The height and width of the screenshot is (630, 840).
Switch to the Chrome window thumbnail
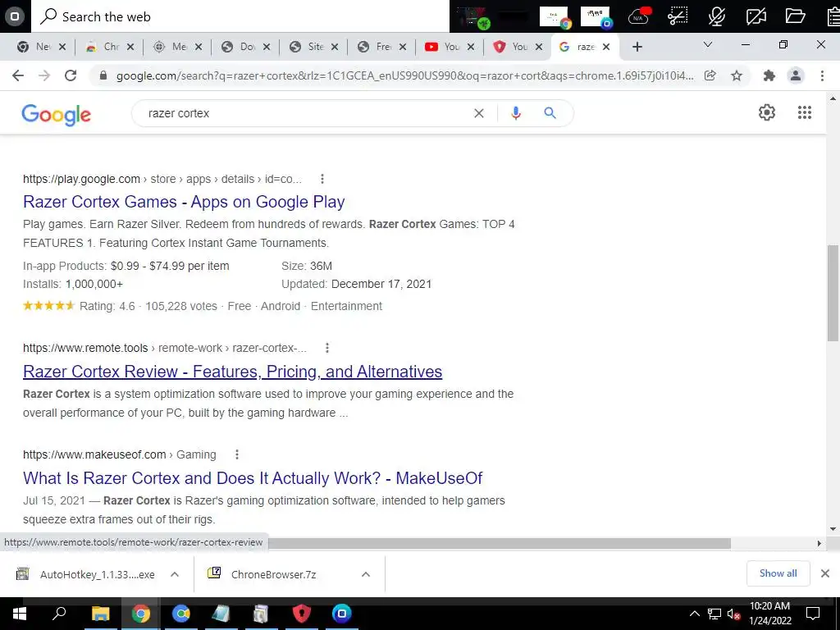click(x=555, y=16)
